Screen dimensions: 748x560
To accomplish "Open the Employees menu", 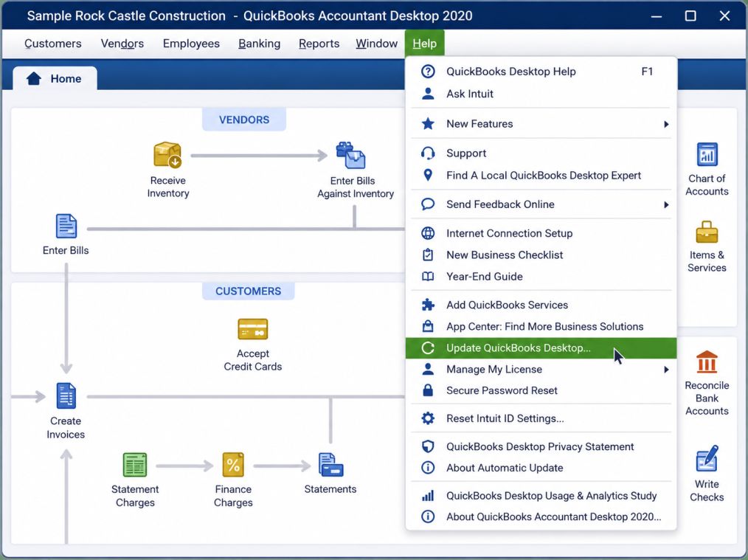I will [x=191, y=44].
